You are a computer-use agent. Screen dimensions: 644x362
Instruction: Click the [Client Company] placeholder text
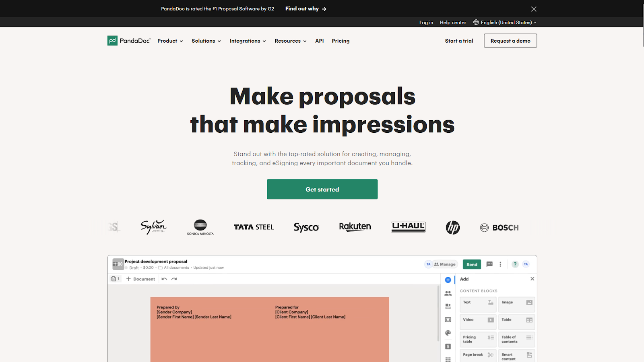coord(292,312)
